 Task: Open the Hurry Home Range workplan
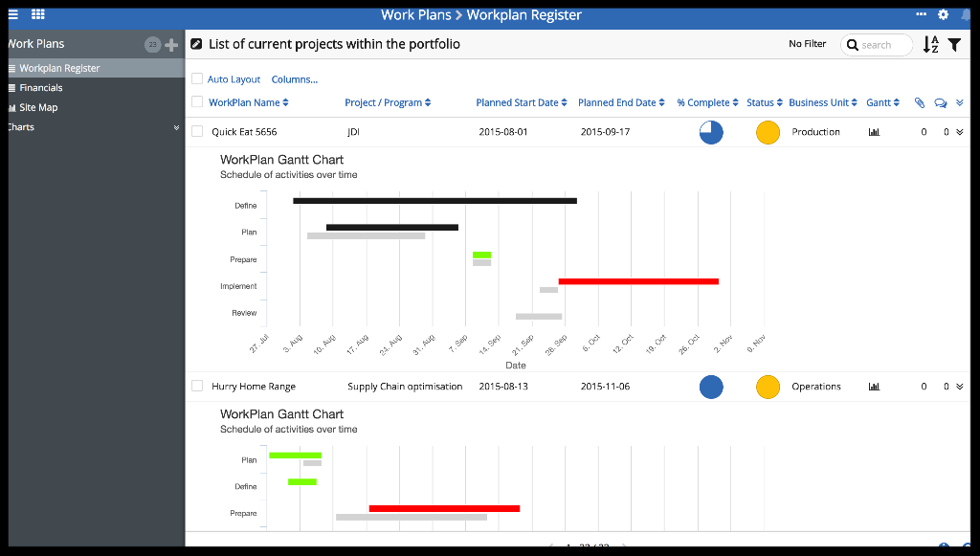[x=253, y=386]
